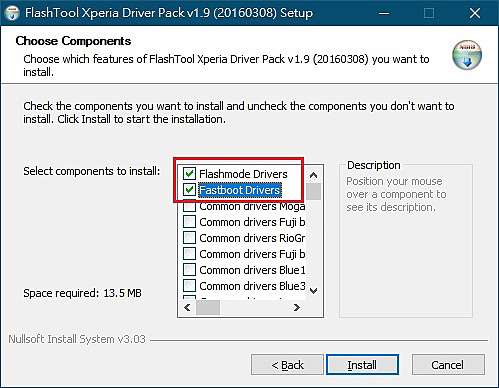Minimize the Setup window
This screenshot has width=499, height=388.
(384, 13)
